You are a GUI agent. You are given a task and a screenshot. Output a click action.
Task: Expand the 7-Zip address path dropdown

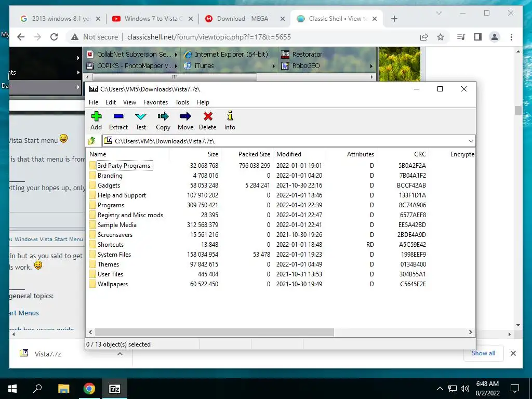point(471,141)
